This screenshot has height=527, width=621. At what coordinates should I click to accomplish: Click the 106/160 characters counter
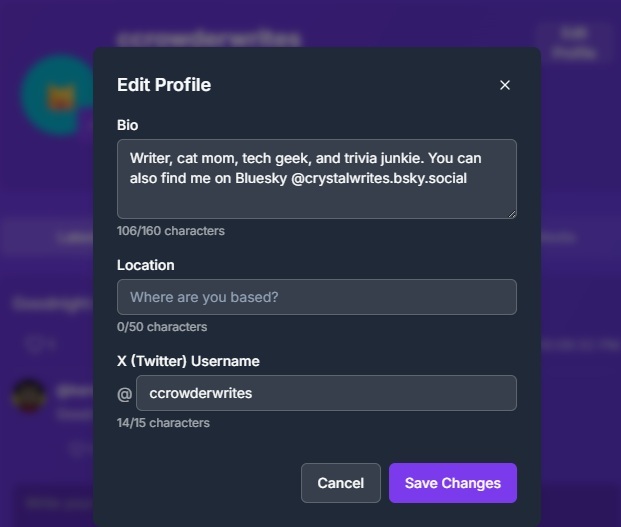[170, 231]
